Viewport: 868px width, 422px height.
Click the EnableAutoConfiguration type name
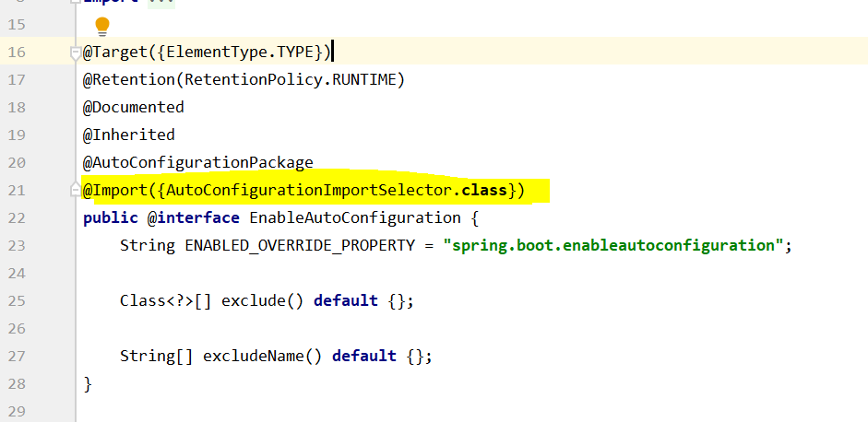355,218
